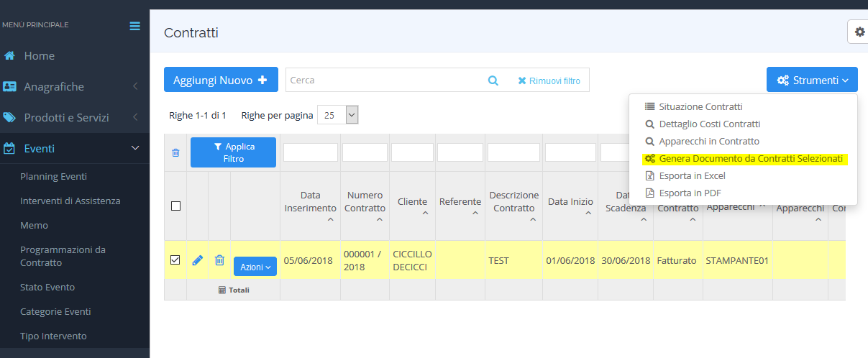The width and height of the screenshot is (868, 358).
Task: Click the Fatturato status cell
Action: 677,261
